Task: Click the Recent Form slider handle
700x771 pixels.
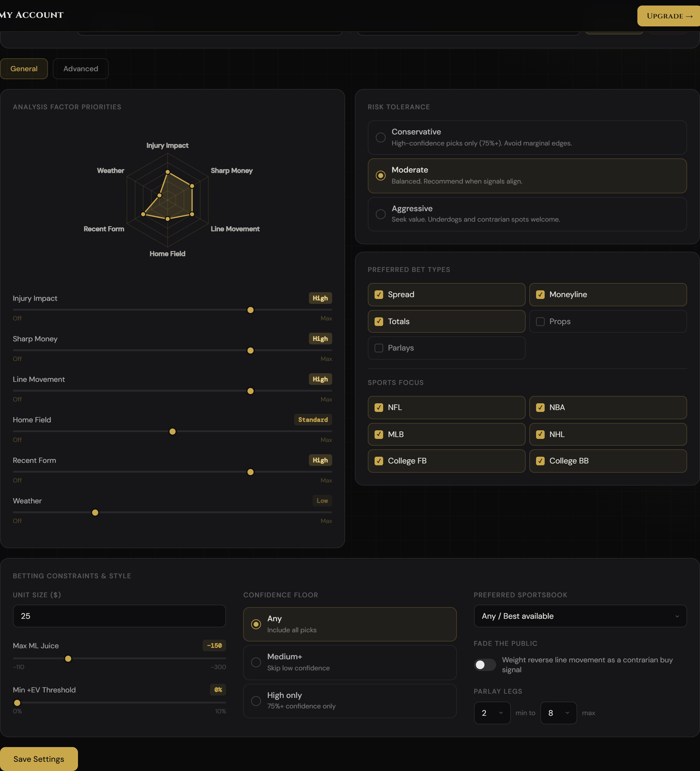Action: pos(251,472)
